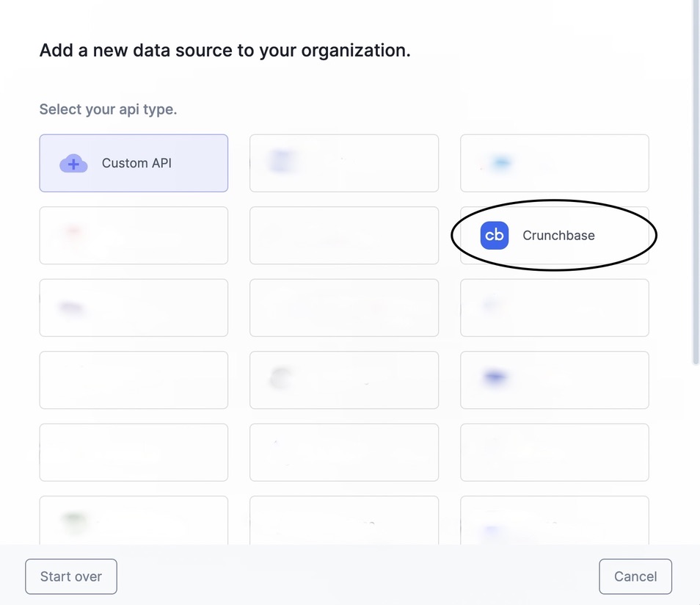Select the tile directly below Custom API
The image size is (700, 605).
(134, 235)
